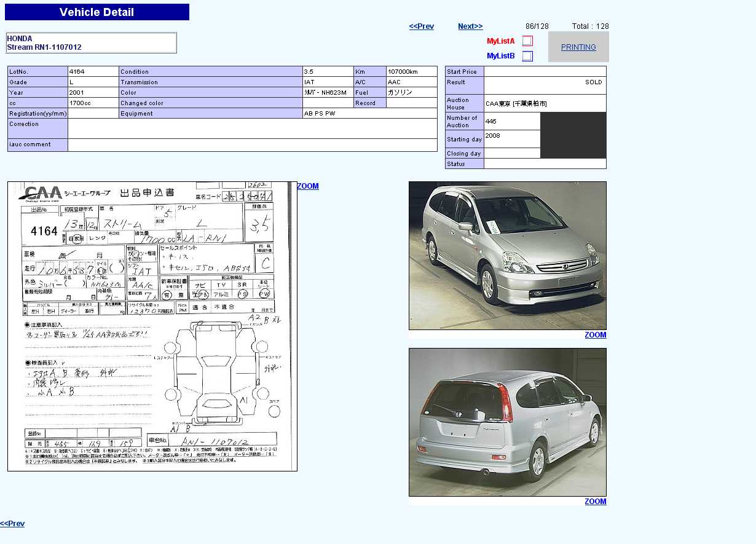The width and height of the screenshot is (756, 544).
Task: Select the Condition value 3.5
Action: [309, 72]
